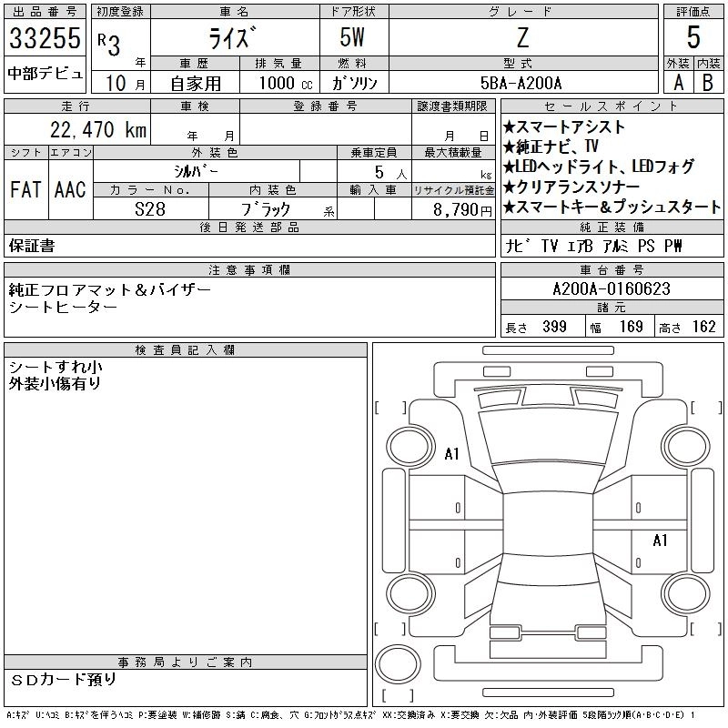Viewport: 728px width, 728px height.
Task: Click the A1 scratch mark near the front fender
Action: [451, 453]
